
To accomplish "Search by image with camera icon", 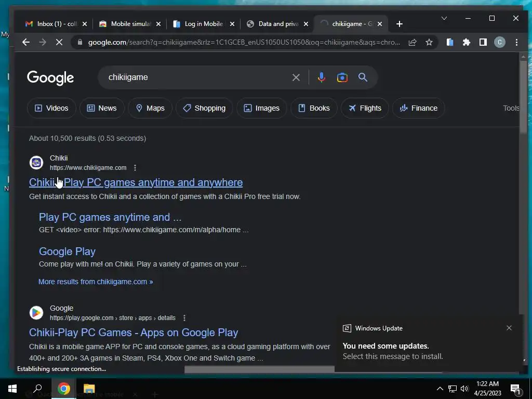I will click(342, 77).
